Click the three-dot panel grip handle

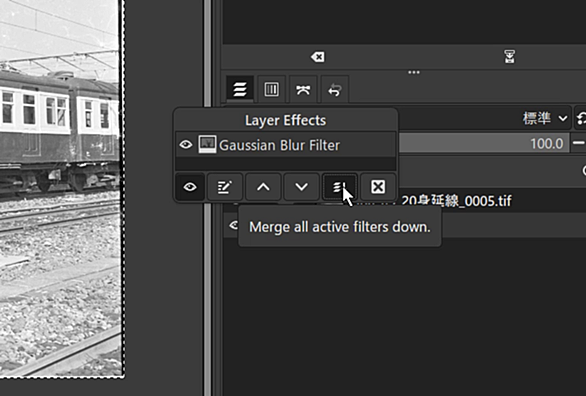click(414, 72)
